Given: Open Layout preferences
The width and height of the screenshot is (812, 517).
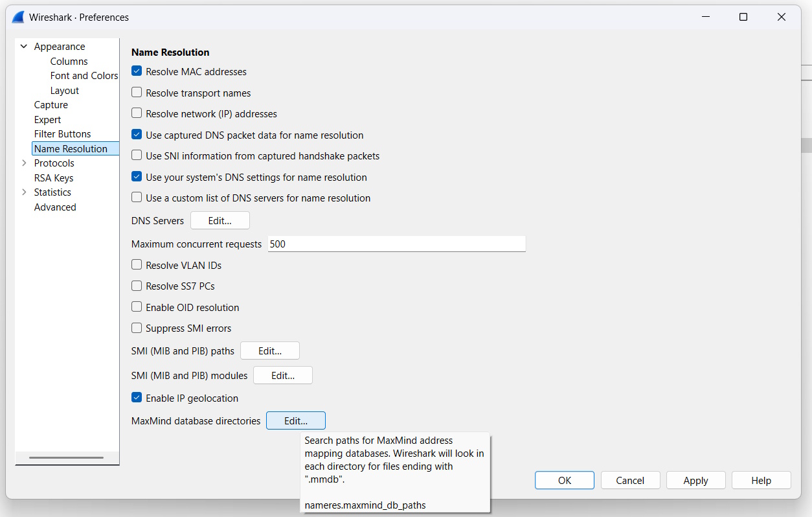Looking at the screenshot, I should click(x=65, y=91).
